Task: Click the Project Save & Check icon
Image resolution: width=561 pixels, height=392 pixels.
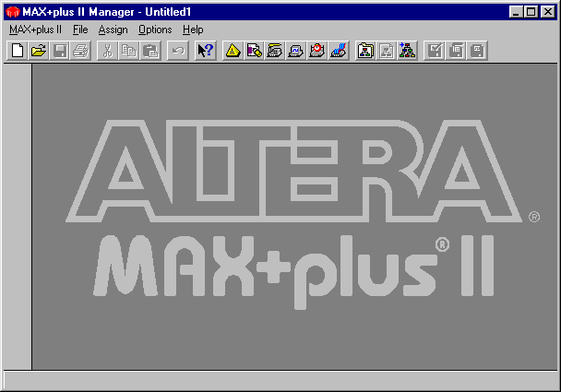Action: coord(435,51)
